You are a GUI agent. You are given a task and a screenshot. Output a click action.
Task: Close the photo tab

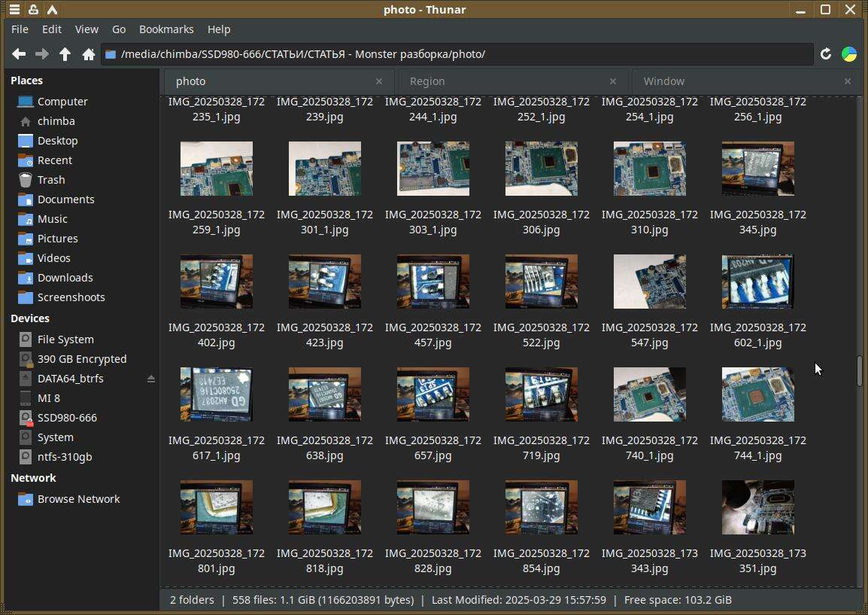pyautogui.click(x=379, y=81)
